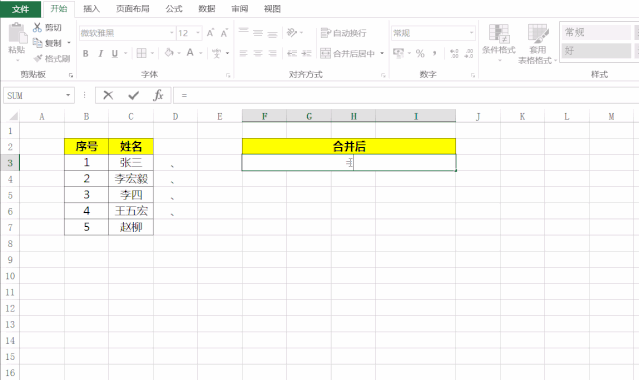Image resolution: width=639 pixels, height=380 pixels.
Task: Open Merge and Center dropdown arrow
Action: (x=382, y=53)
